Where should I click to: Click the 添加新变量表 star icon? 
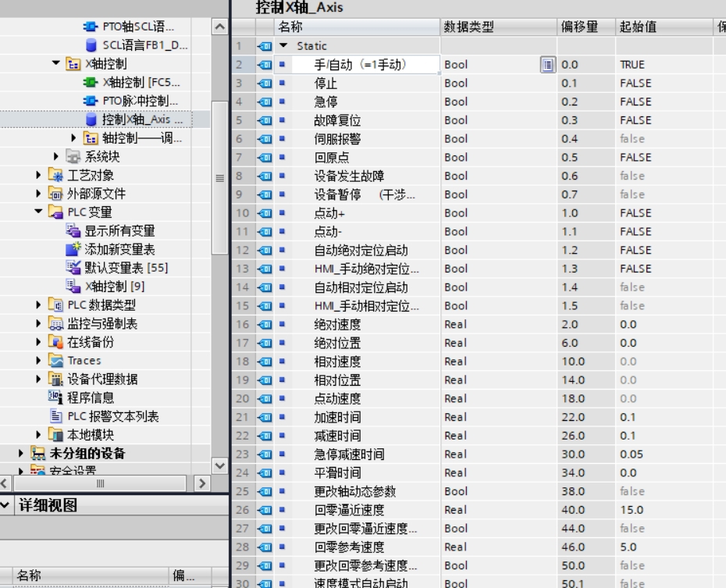click(x=73, y=249)
